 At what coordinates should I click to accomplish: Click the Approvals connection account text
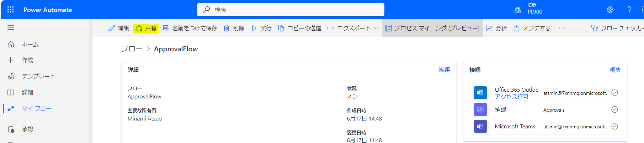point(554,110)
